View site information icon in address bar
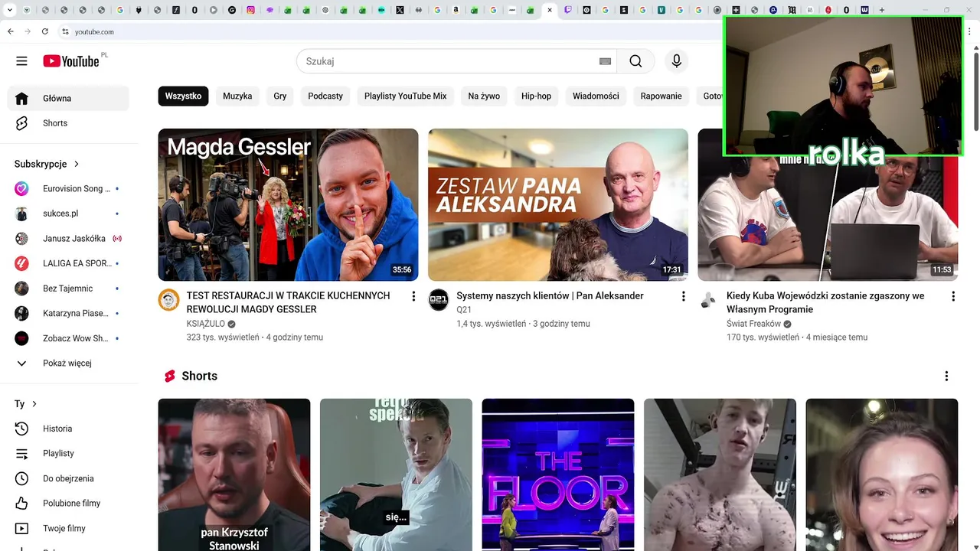The width and height of the screenshot is (980, 551). point(65,31)
